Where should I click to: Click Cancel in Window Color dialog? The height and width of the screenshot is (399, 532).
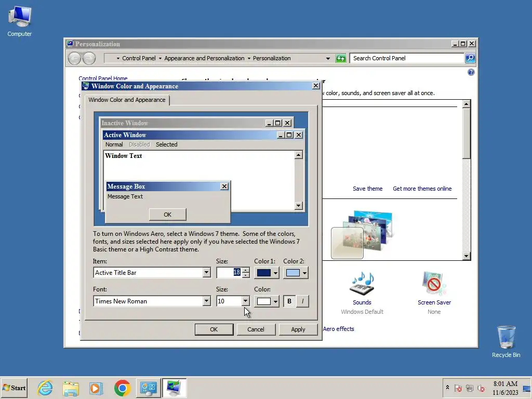tap(256, 329)
